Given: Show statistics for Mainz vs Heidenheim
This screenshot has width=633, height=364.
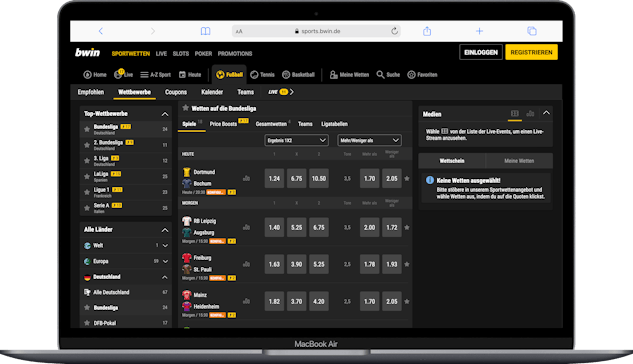Looking at the screenshot, I should click(x=246, y=301).
